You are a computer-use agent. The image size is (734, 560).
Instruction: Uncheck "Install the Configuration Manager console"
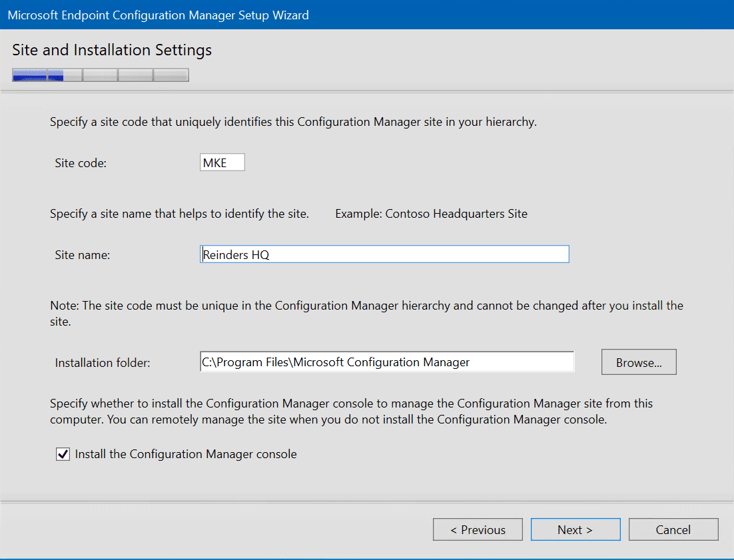tap(62, 454)
